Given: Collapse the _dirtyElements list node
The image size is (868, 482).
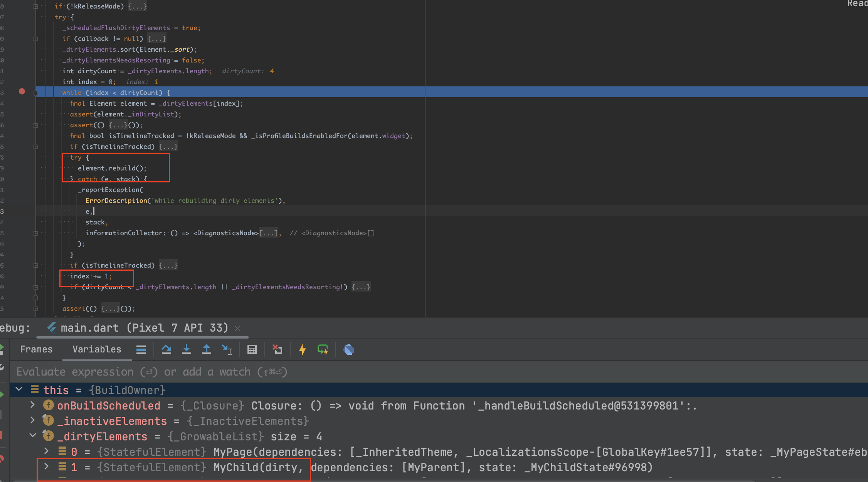Looking at the screenshot, I should point(32,436).
